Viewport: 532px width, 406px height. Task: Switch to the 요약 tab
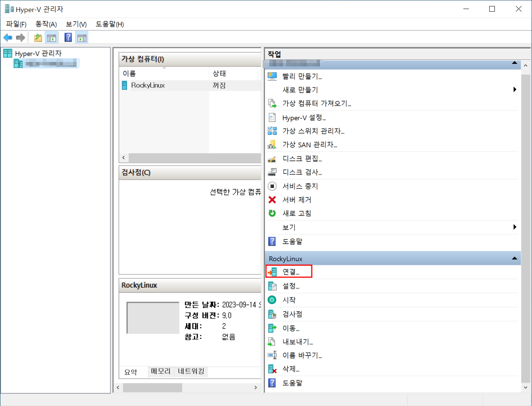(x=131, y=372)
